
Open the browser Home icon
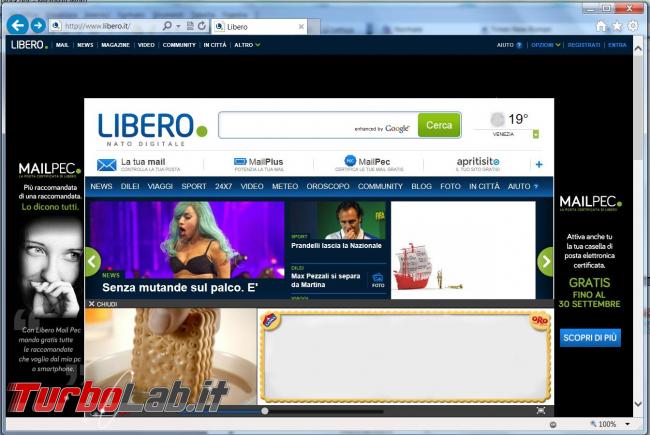(x=601, y=25)
